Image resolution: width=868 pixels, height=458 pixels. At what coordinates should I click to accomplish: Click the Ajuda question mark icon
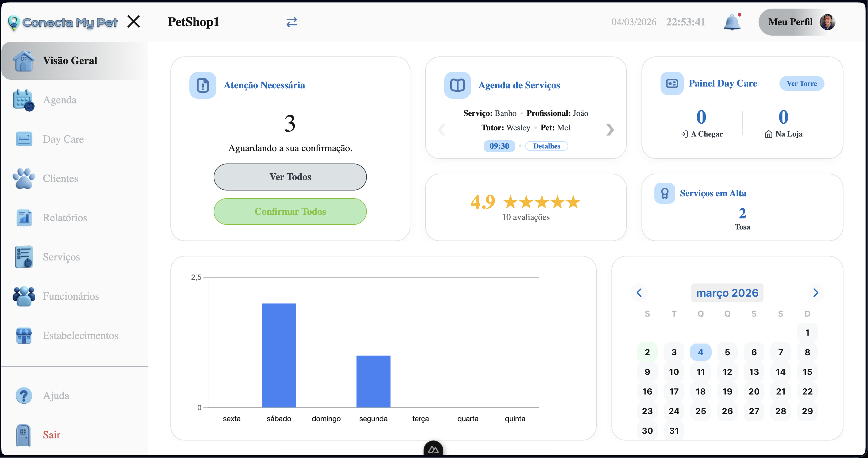[x=24, y=395]
